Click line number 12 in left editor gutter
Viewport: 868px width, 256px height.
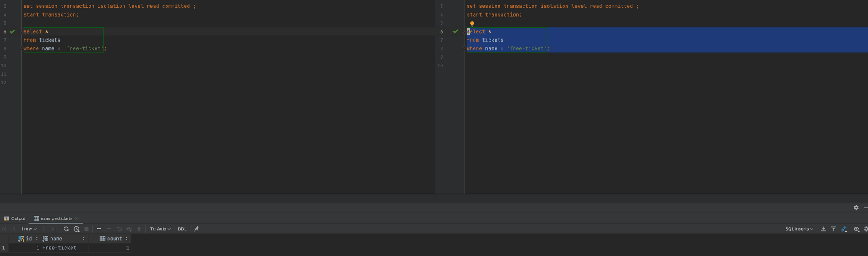click(4, 83)
